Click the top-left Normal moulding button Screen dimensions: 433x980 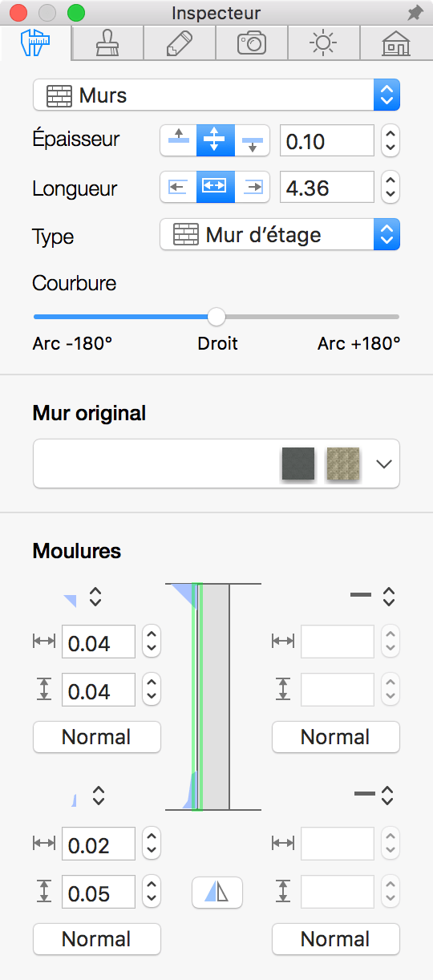pyautogui.click(x=97, y=737)
